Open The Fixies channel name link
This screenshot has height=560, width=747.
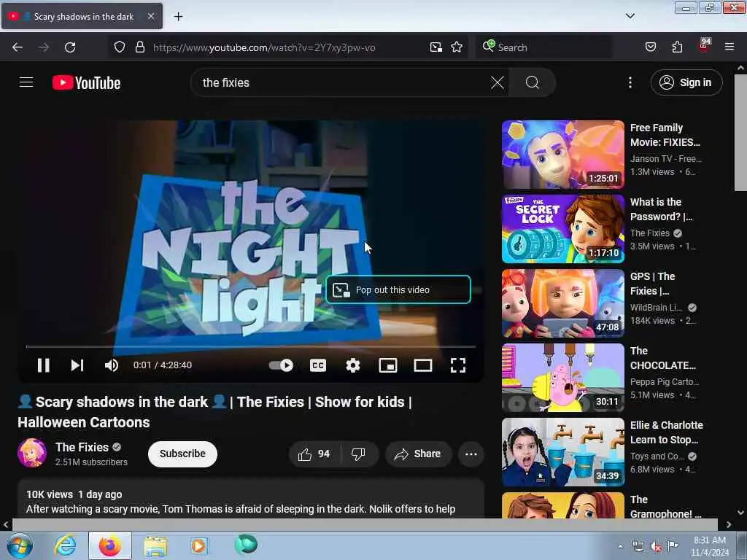[82, 447]
